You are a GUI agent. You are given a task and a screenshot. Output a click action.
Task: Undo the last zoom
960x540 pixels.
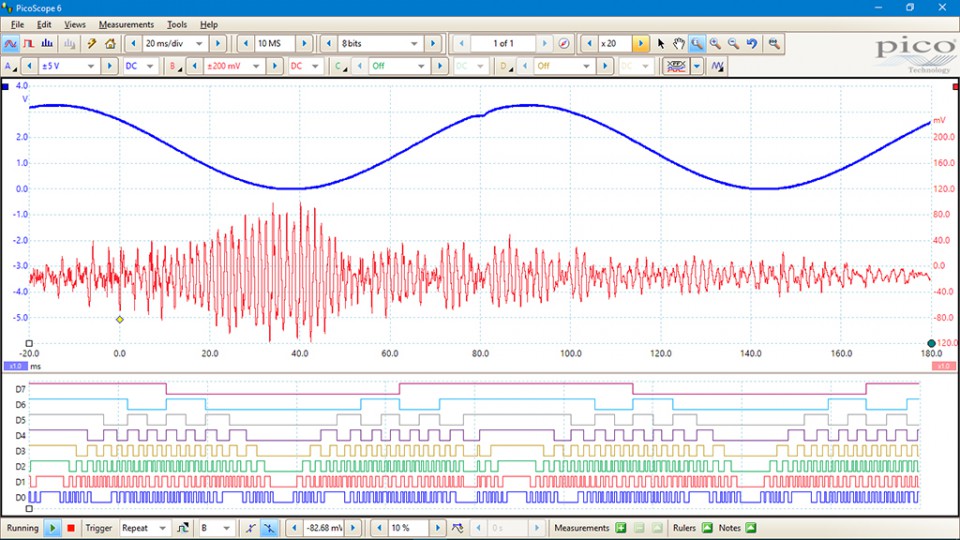[753, 44]
